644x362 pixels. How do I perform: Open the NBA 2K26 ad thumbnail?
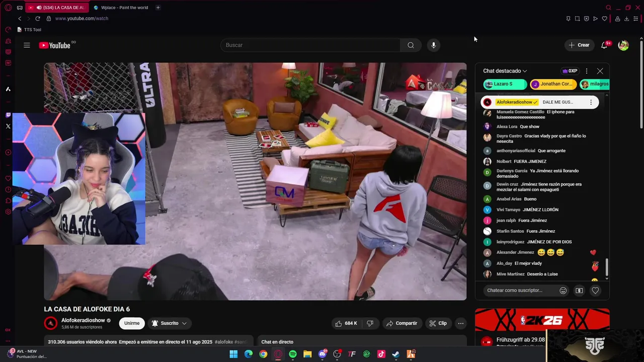point(542,320)
